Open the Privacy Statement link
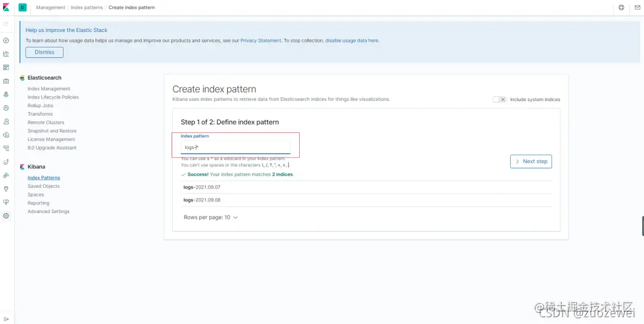This screenshot has height=324, width=644. 261,41
